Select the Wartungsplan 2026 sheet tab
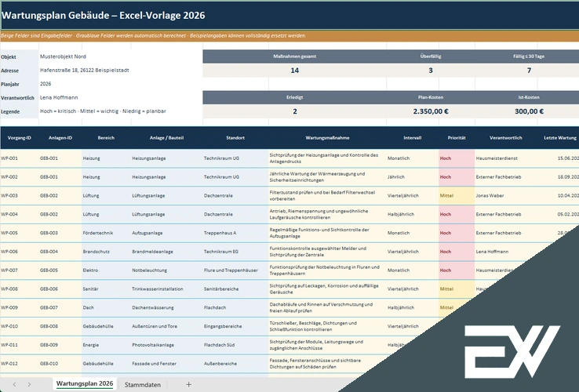The width and height of the screenshot is (579, 392). click(85, 384)
